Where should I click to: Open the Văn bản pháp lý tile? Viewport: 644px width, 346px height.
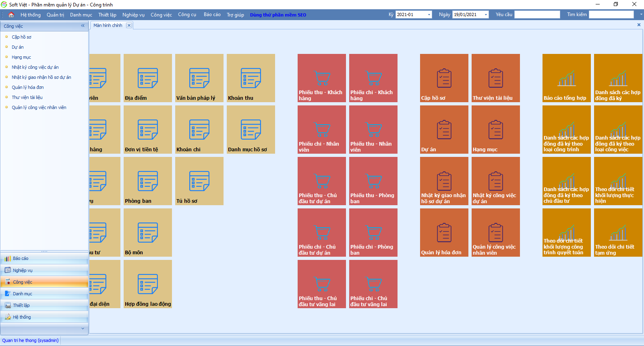(x=199, y=78)
